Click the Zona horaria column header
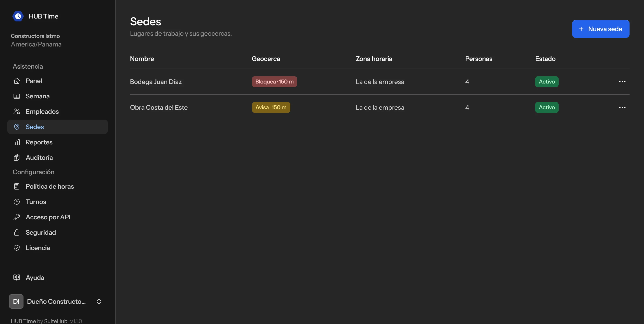This screenshot has width=644, height=324. [374, 59]
